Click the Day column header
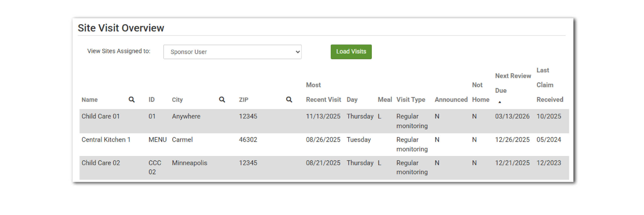The height and width of the screenshot is (215, 644). pyautogui.click(x=352, y=100)
